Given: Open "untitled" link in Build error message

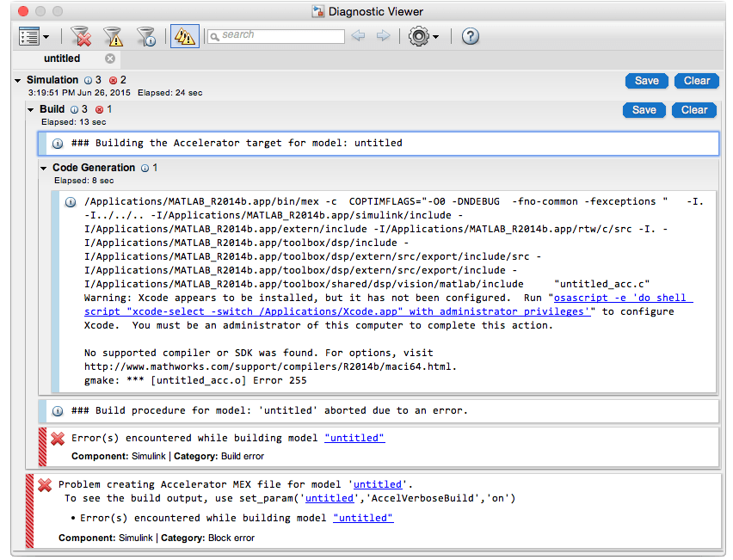Looking at the screenshot, I should tap(354, 438).
